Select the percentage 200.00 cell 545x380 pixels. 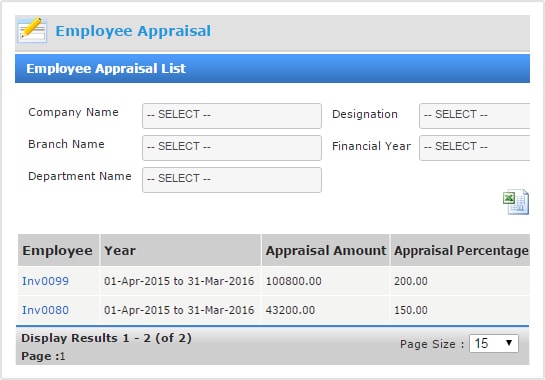point(460,281)
